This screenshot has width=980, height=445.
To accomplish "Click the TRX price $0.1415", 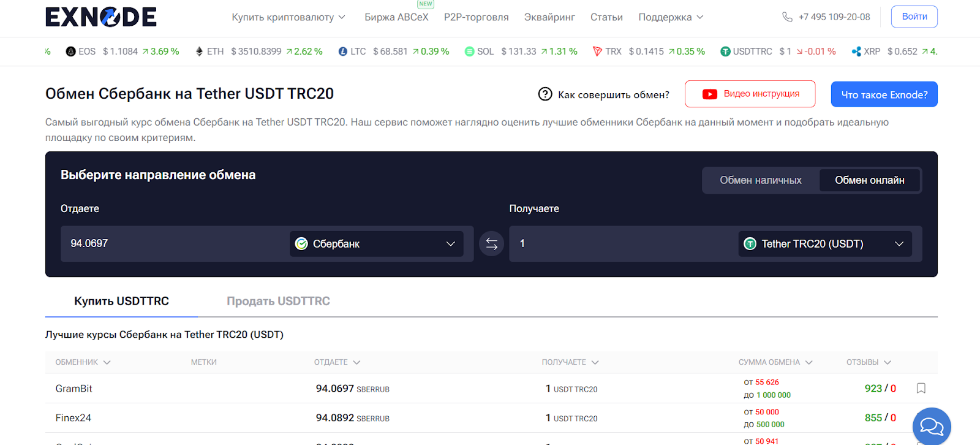I will (x=646, y=51).
